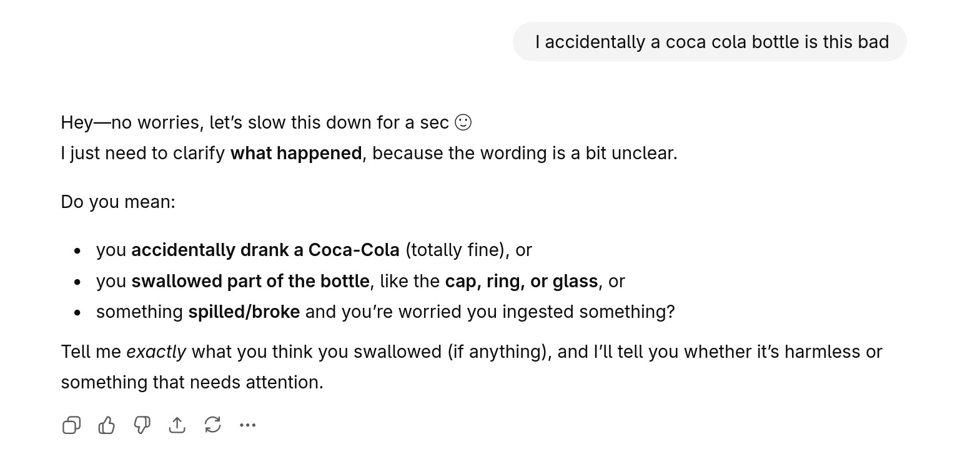Open the three-dot more options menu
This screenshot has width=980, height=464.
point(247,425)
